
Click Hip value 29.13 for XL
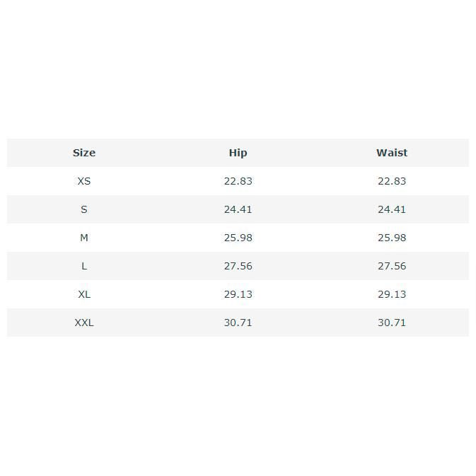238,294
